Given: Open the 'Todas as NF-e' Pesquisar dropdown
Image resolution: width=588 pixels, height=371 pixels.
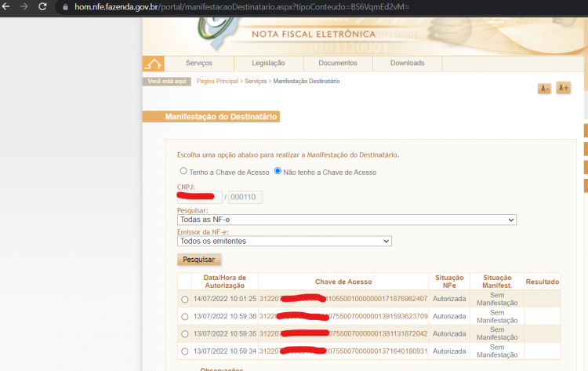Looking at the screenshot, I should (347, 220).
